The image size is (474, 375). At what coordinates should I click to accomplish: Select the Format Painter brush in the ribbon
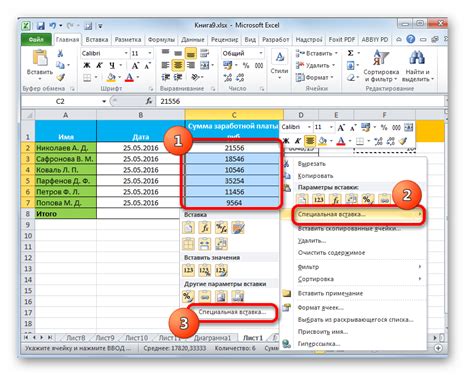pyautogui.click(x=60, y=78)
